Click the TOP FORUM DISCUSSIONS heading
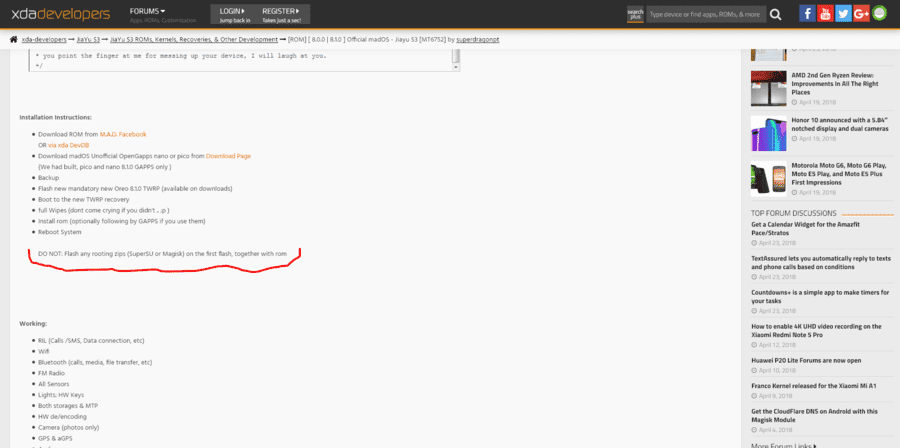The width and height of the screenshot is (900, 448). [793, 213]
